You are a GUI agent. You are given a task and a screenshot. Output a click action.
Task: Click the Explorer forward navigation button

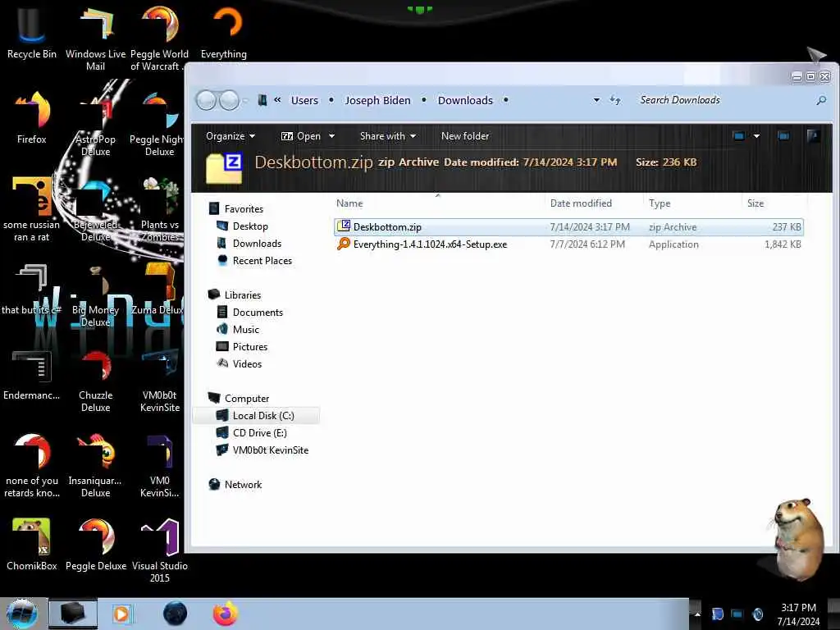point(230,100)
